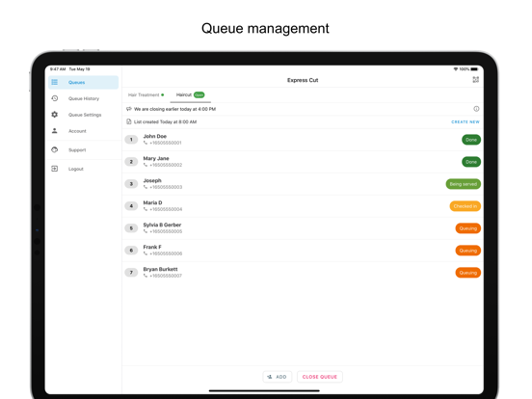Open the QR code scanner icon
Screen dimensions: 532x399
tap(476, 80)
